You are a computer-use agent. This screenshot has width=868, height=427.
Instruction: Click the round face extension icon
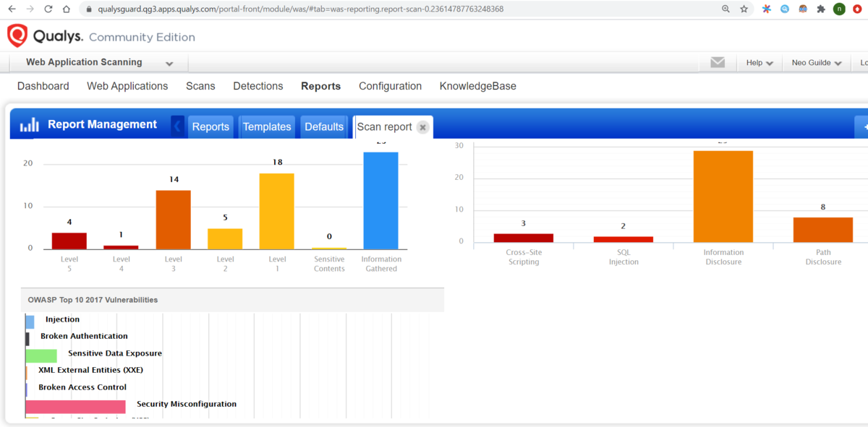click(x=803, y=9)
